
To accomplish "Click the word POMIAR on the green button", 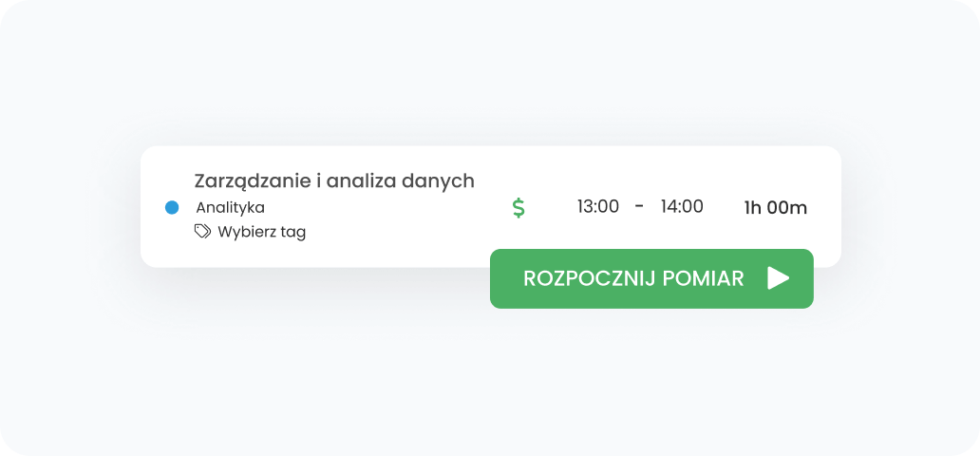I will click(704, 278).
